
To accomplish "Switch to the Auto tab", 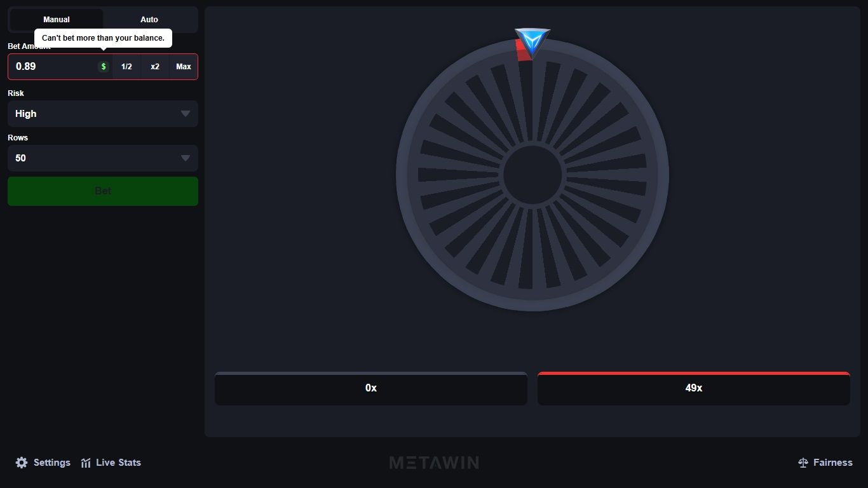I will [x=149, y=20].
